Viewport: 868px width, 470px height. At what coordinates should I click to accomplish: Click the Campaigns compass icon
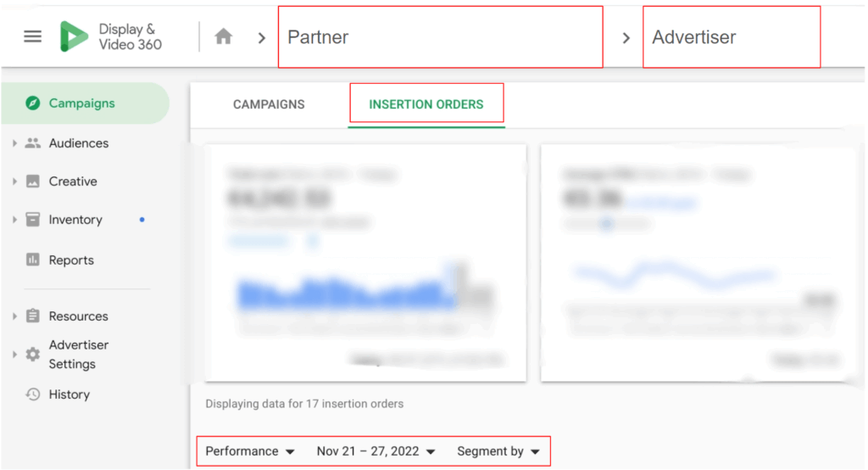[x=33, y=104]
